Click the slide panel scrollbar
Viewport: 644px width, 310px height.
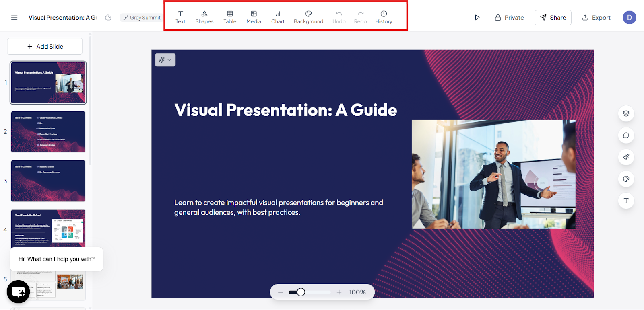point(90,101)
